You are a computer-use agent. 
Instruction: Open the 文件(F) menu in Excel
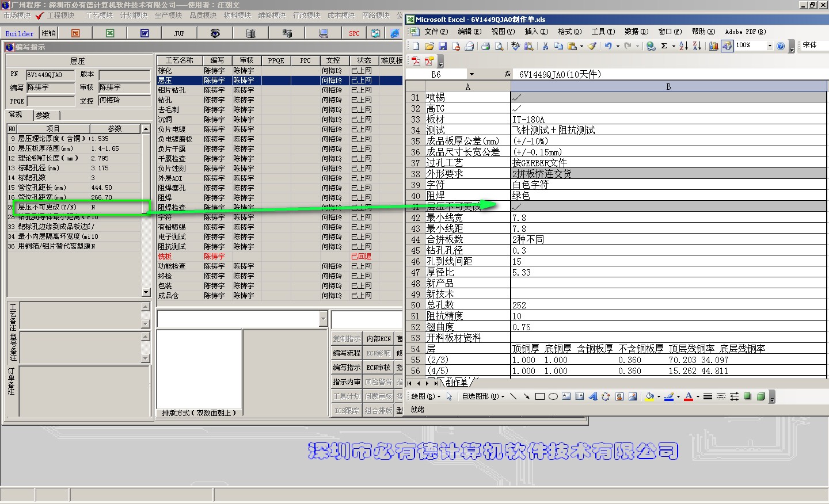point(436,32)
